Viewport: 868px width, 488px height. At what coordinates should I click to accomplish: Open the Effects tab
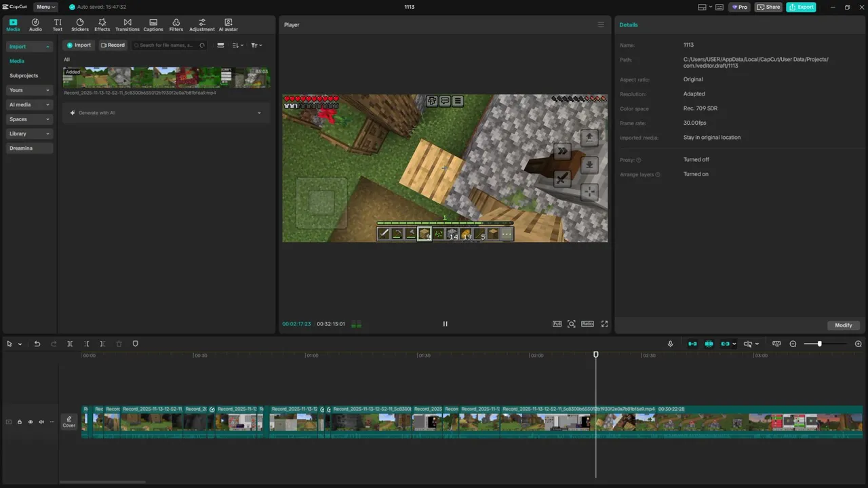102,25
